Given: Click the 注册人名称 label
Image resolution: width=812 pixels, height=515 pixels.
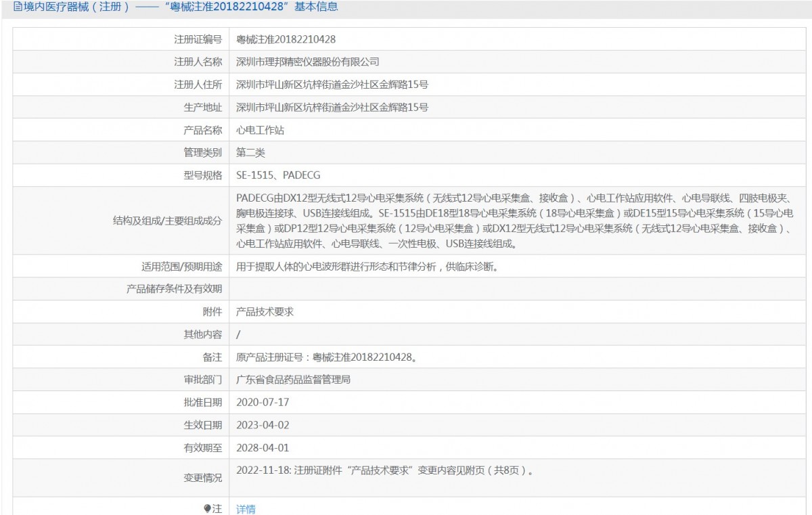Looking at the screenshot, I should (x=198, y=62).
